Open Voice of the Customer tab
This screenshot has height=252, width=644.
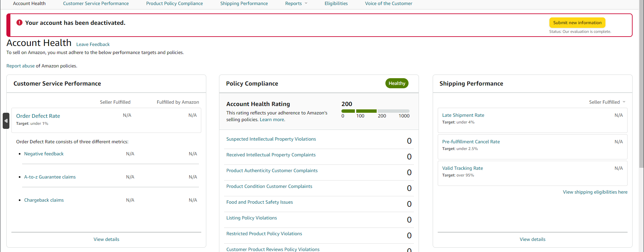(x=389, y=3)
